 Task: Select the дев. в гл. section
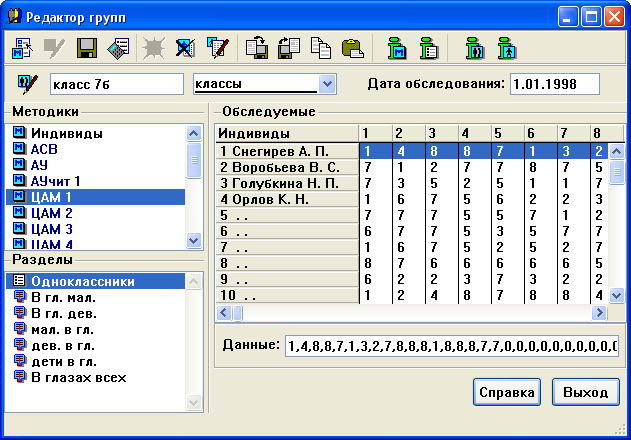(95, 345)
